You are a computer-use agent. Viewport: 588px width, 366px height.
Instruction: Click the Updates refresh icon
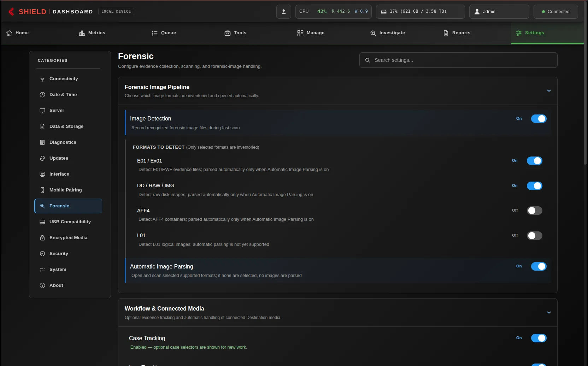42,158
